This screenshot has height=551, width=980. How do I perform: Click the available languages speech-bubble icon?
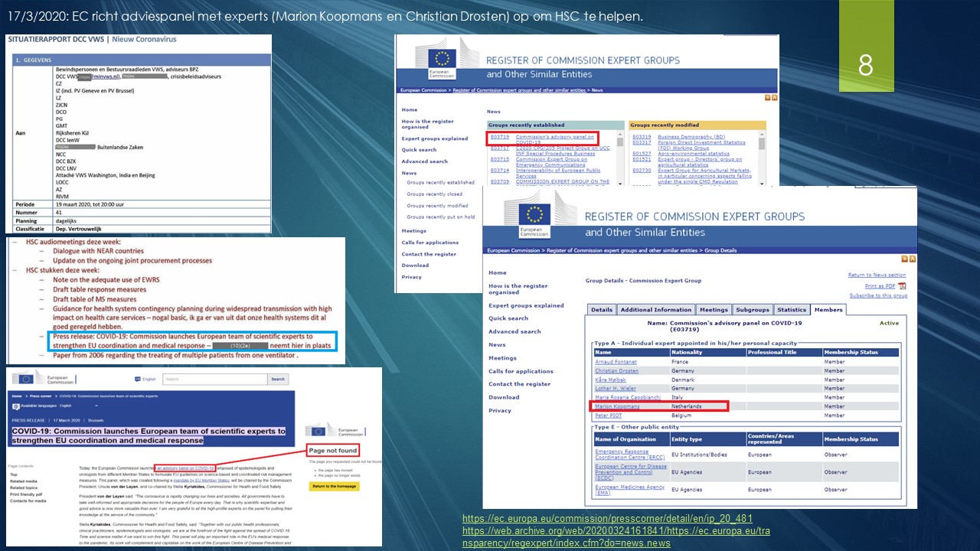(16, 405)
